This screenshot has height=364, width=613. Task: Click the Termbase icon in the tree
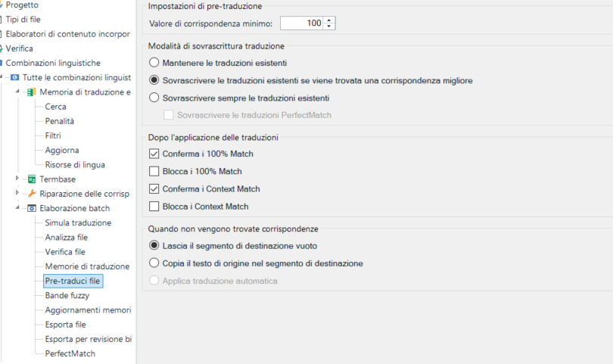click(x=32, y=179)
